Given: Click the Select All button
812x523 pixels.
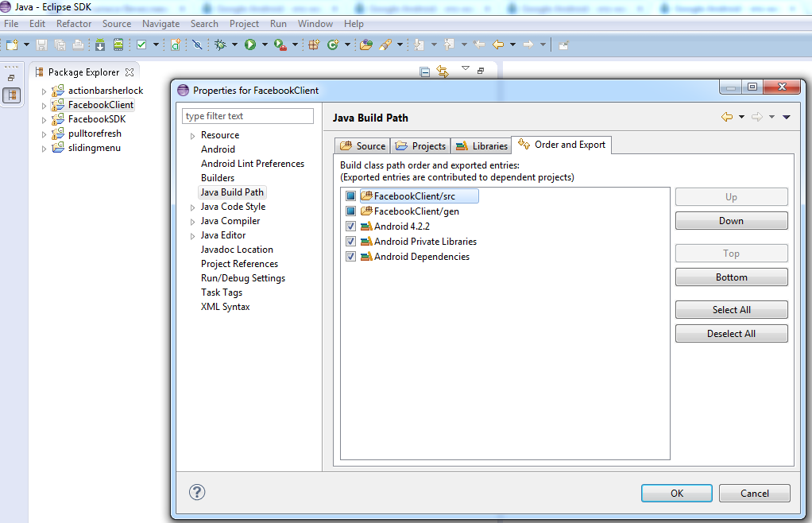Looking at the screenshot, I should click(731, 310).
